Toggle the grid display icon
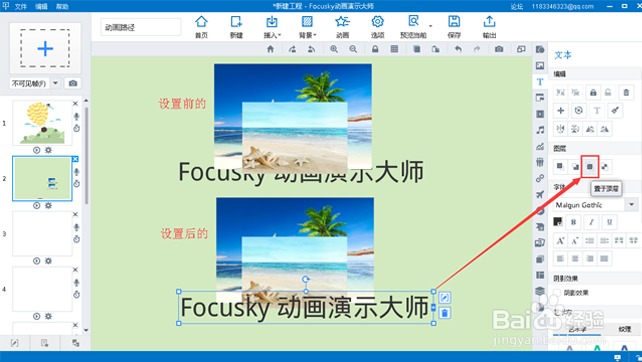The image size is (642, 362). click(394, 49)
